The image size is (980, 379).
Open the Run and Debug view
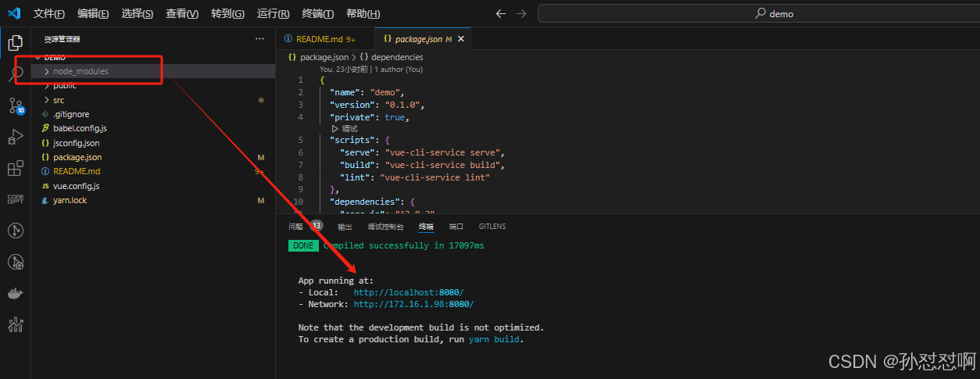pos(15,138)
